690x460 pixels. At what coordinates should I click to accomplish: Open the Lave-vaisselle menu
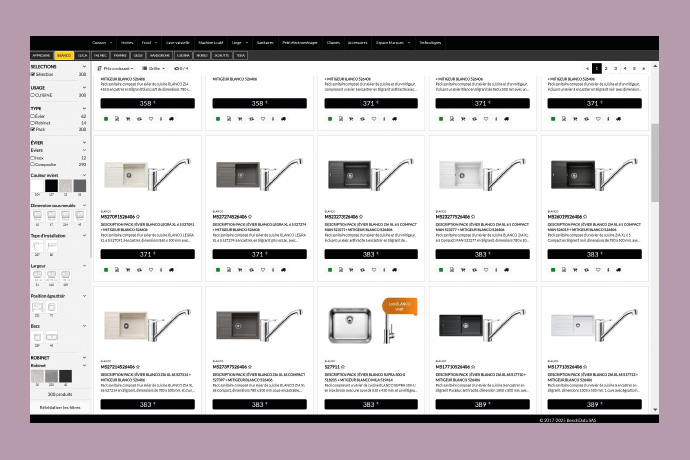pos(178,43)
